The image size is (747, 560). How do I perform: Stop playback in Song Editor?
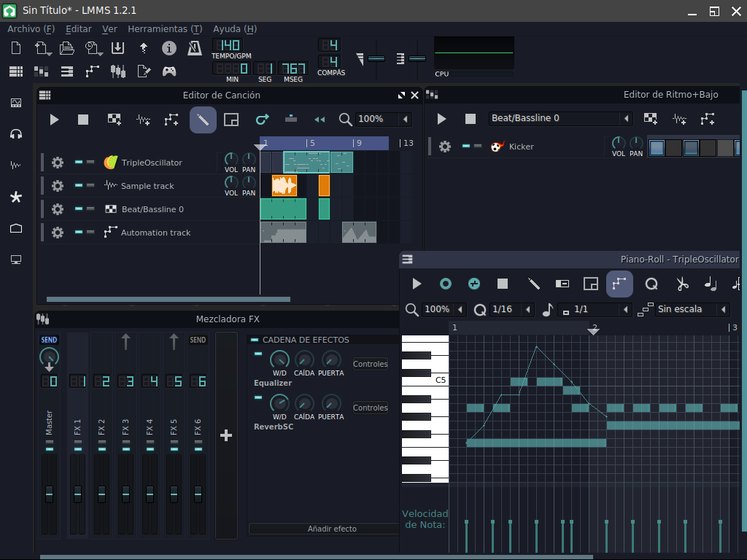coord(83,120)
